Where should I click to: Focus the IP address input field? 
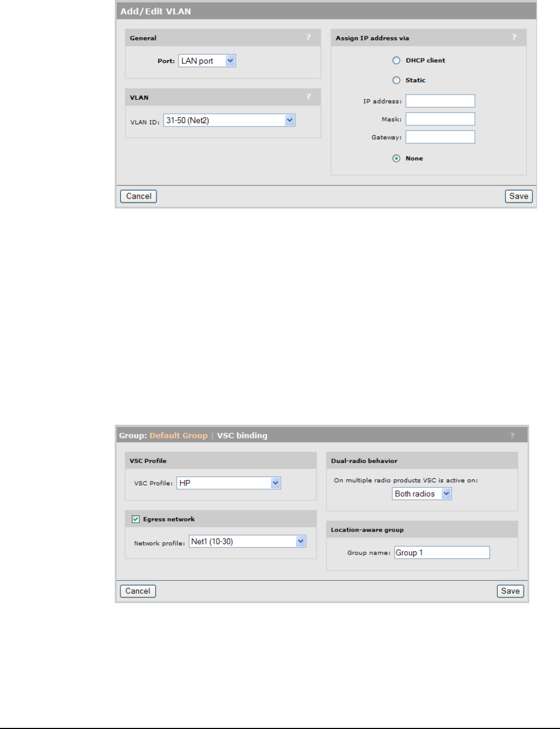440,101
